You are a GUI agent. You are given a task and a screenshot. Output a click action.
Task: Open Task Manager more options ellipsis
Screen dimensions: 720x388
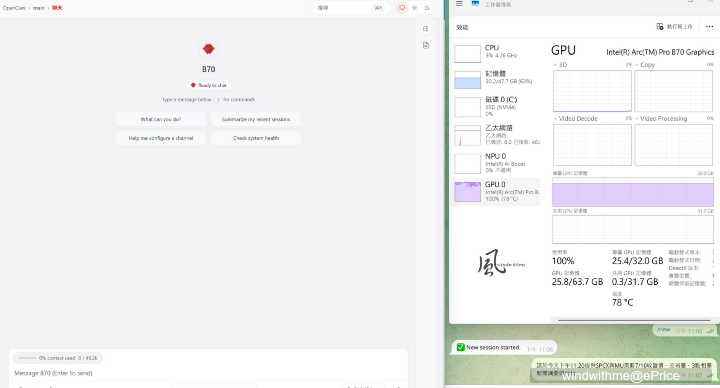709,27
